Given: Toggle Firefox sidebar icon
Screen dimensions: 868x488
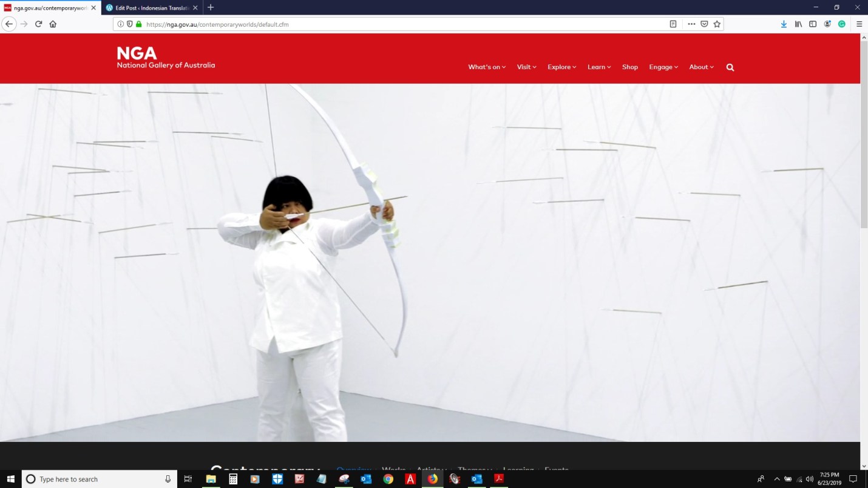Looking at the screenshot, I should pos(813,24).
